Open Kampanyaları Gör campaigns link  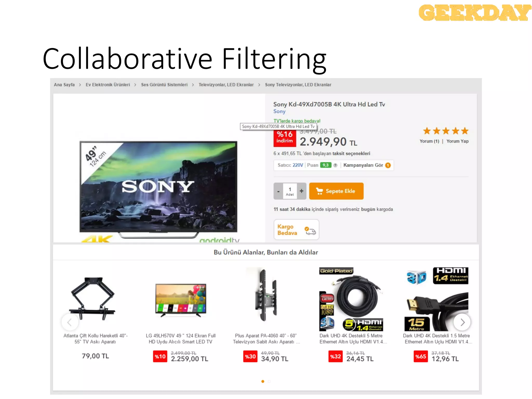(x=363, y=165)
